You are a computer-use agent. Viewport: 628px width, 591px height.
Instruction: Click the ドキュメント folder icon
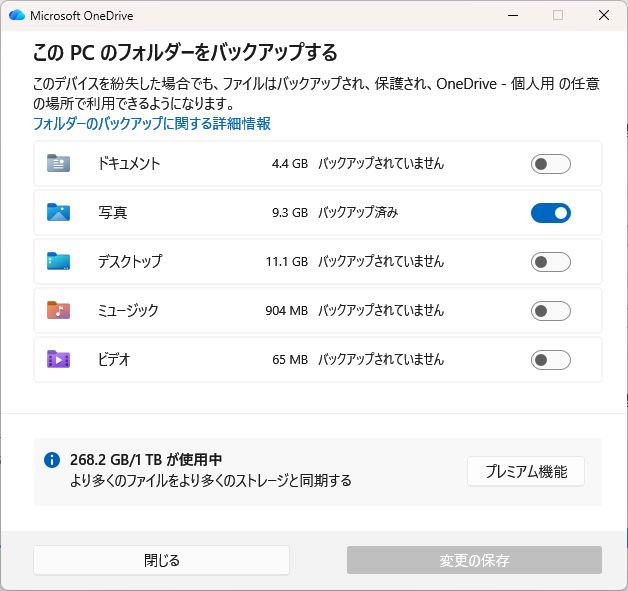(x=58, y=163)
